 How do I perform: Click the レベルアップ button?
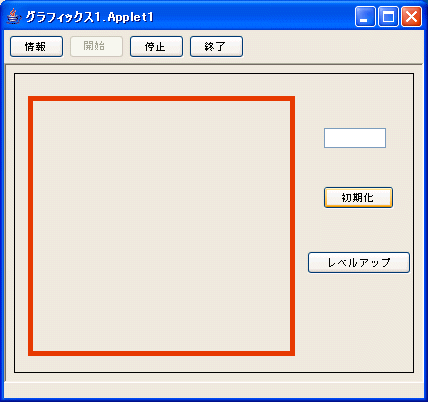[x=359, y=263]
